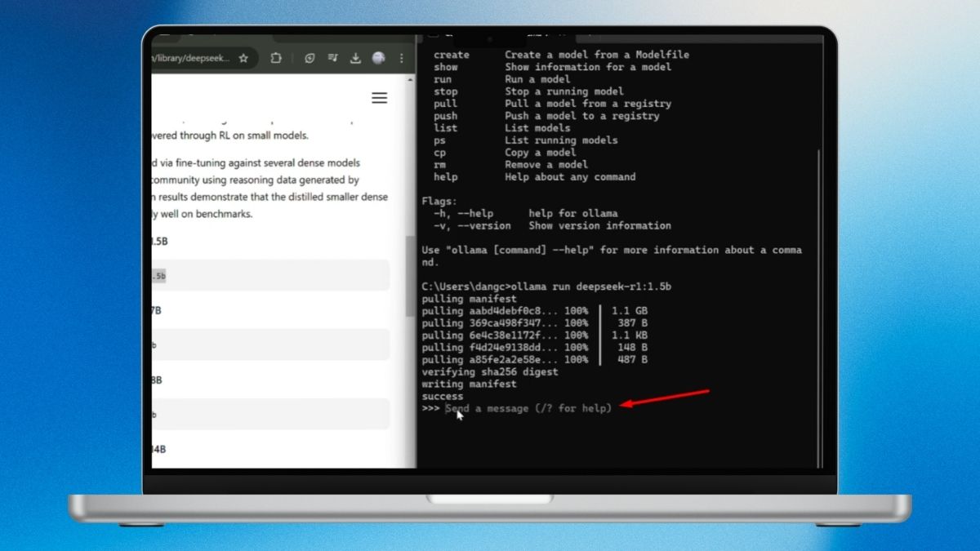This screenshot has height=551, width=980.
Task: Open the page's hamburger menu
Action: pos(379,98)
